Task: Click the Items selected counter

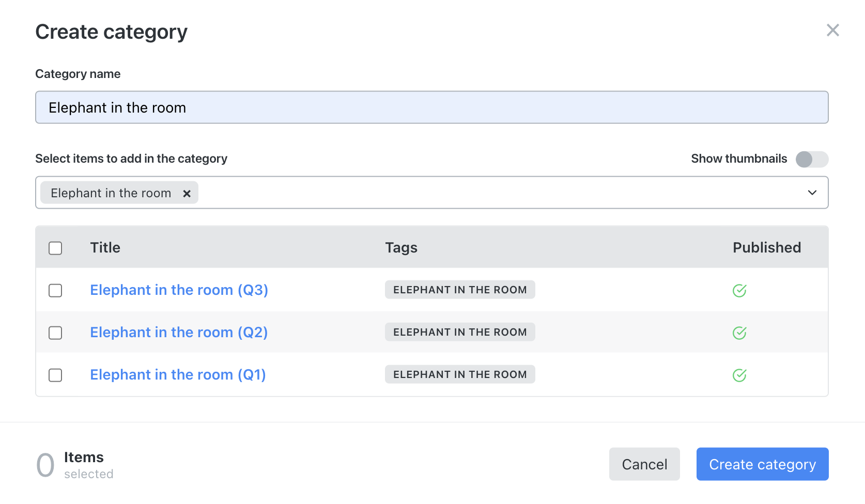Action: point(75,465)
